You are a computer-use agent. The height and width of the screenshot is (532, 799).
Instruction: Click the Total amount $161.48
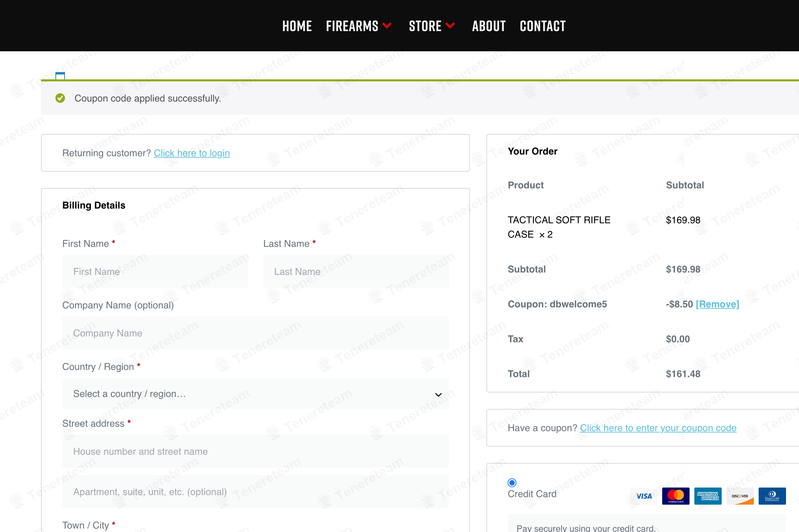tap(683, 374)
